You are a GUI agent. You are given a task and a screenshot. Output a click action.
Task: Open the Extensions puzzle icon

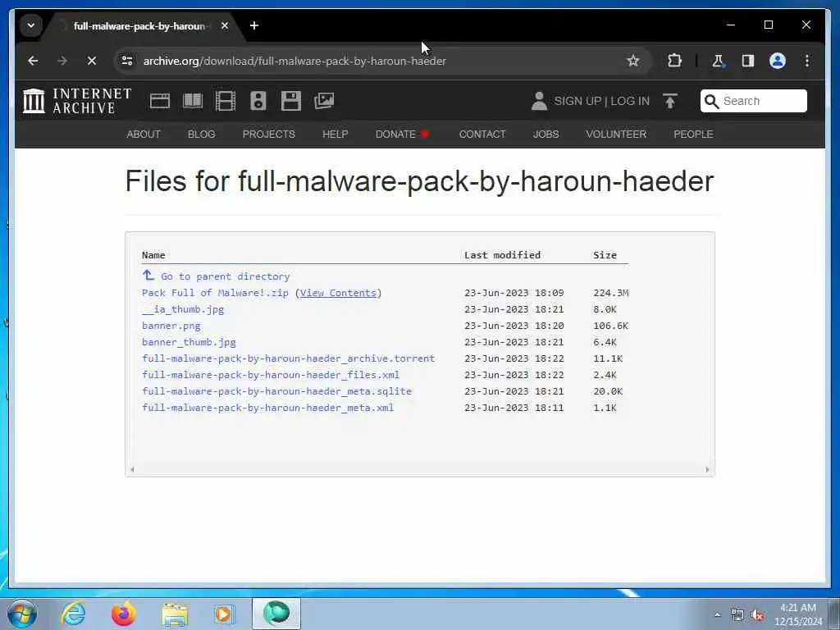[x=674, y=61]
